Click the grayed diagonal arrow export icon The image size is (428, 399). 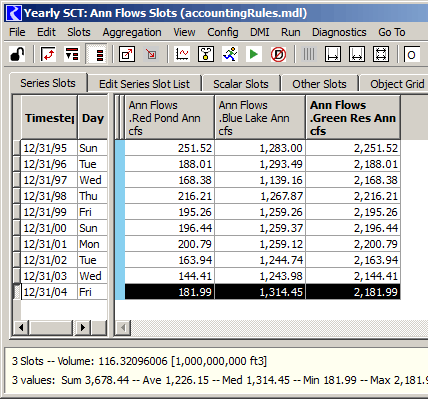click(x=151, y=54)
